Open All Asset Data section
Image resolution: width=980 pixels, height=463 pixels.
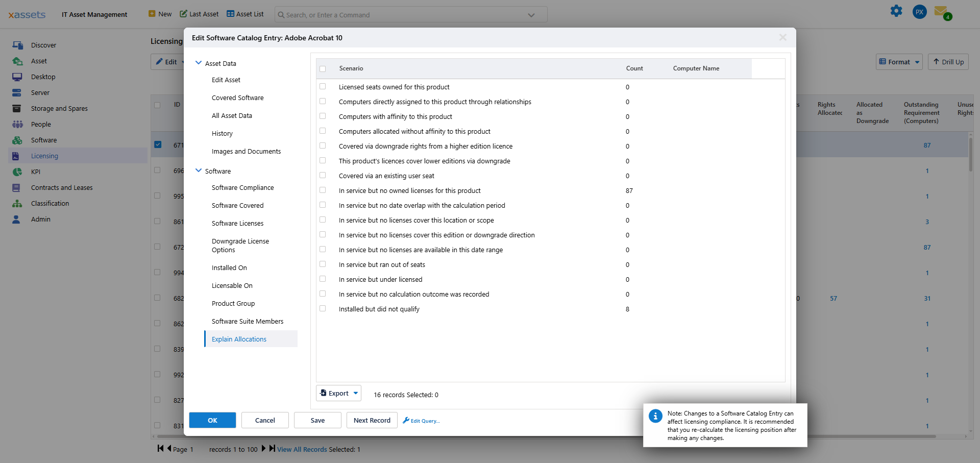pyautogui.click(x=232, y=116)
